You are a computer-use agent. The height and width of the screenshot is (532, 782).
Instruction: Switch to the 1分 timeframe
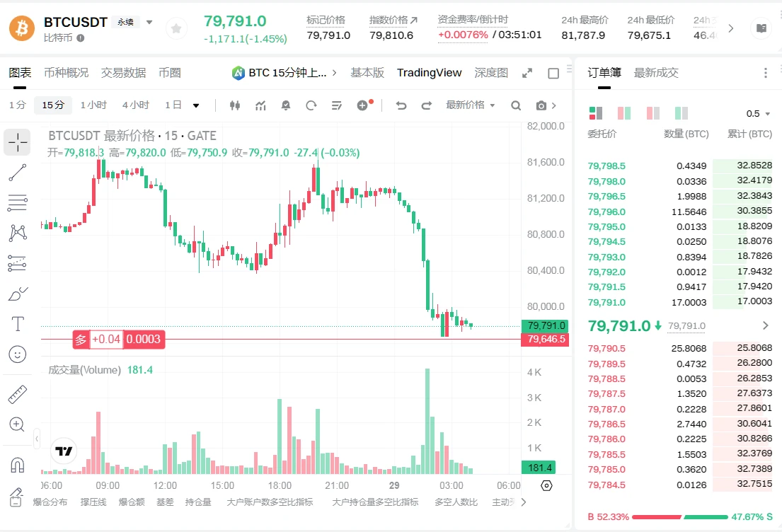[17, 105]
